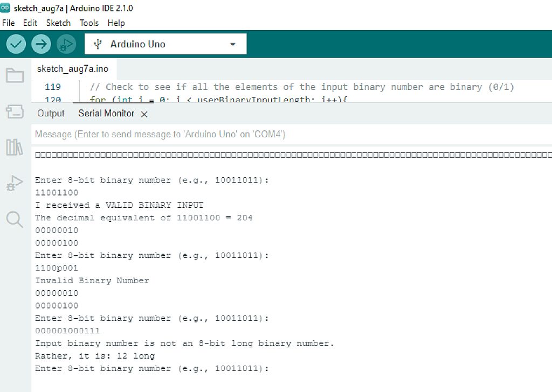Select the Serial Monitor tab
Viewport: 552px width, 392px height.
(x=106, y=113)
